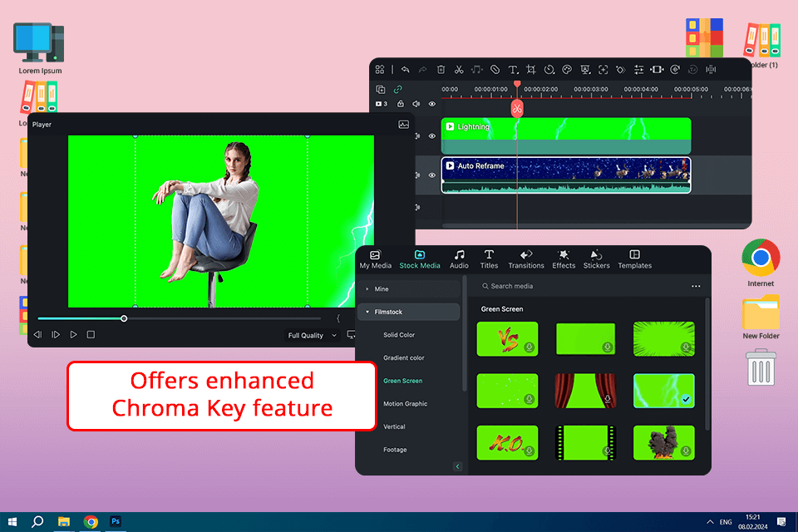Select the Crop tool in timeline toolbar
This screenshot has width=798, height=532.
click(531, 69)
